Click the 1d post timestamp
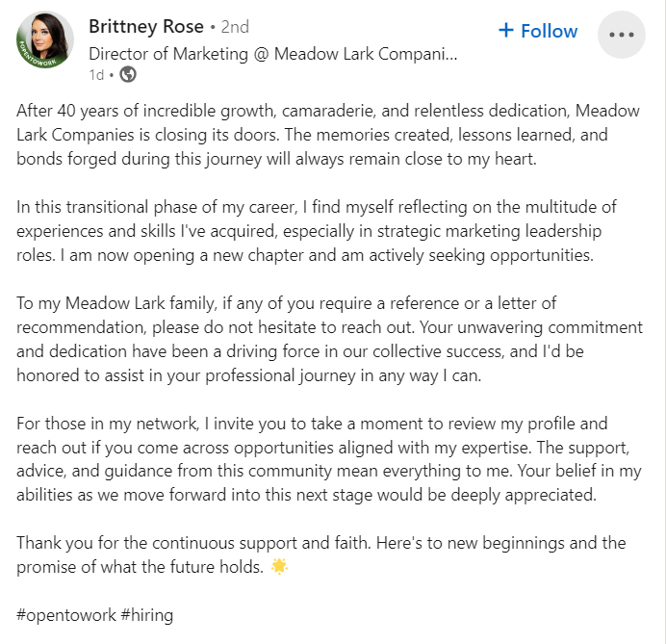The width and height of the screenshot is (666, 644). click(x=95, y=74)
